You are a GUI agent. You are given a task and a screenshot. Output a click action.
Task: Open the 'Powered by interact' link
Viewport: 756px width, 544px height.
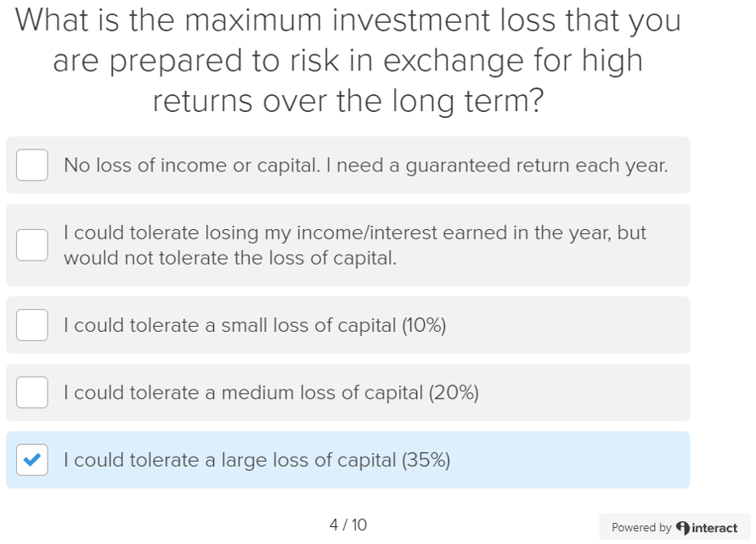674,527
